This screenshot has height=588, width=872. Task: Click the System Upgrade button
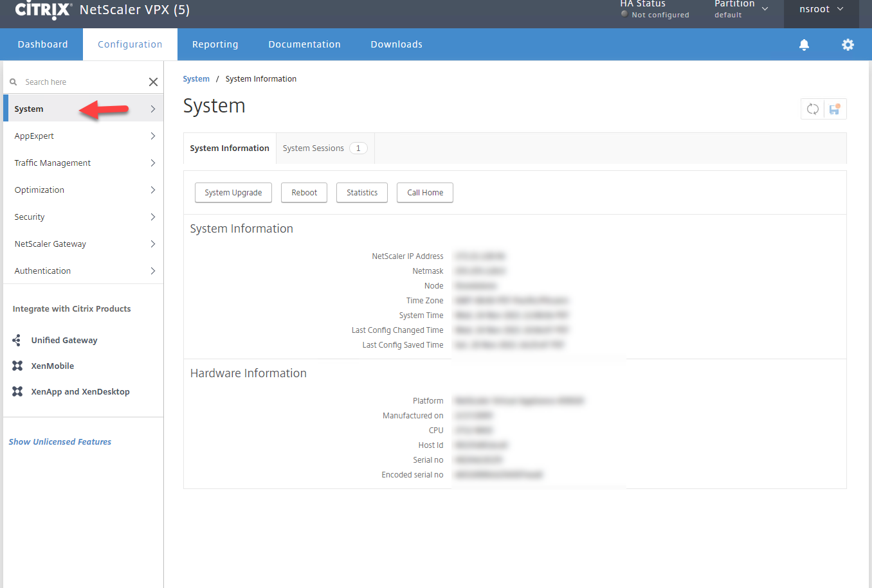click(233, 193)
